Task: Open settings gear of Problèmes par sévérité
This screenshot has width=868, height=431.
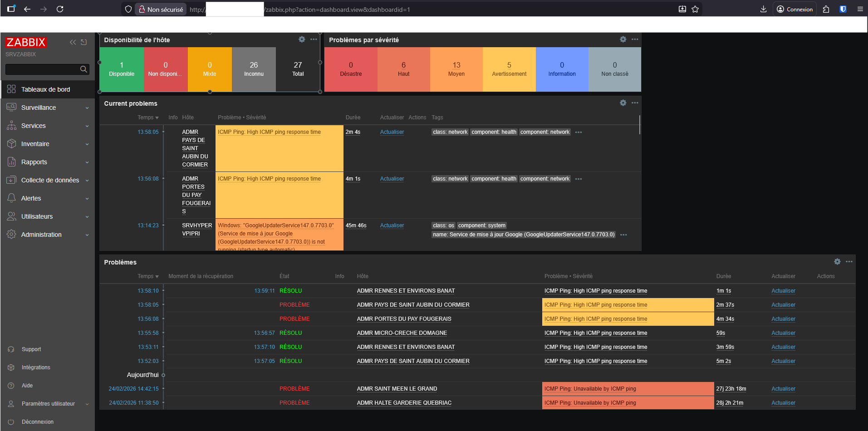Action: point(623,39)
